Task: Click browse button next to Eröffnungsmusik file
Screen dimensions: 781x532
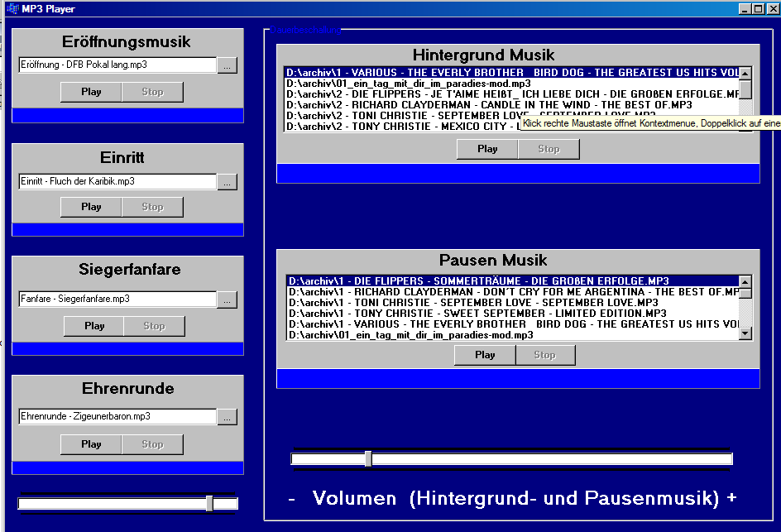Action: [x=228, y=65]
